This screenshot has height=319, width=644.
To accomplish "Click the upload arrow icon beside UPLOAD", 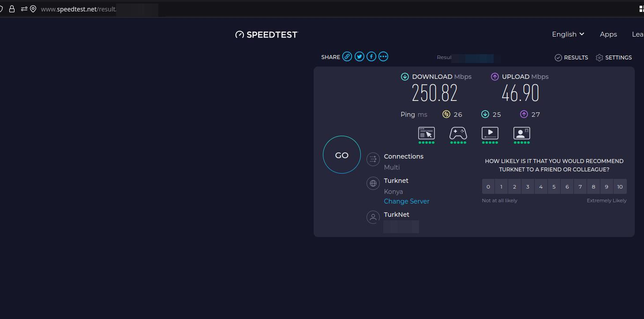I will 495,77.
